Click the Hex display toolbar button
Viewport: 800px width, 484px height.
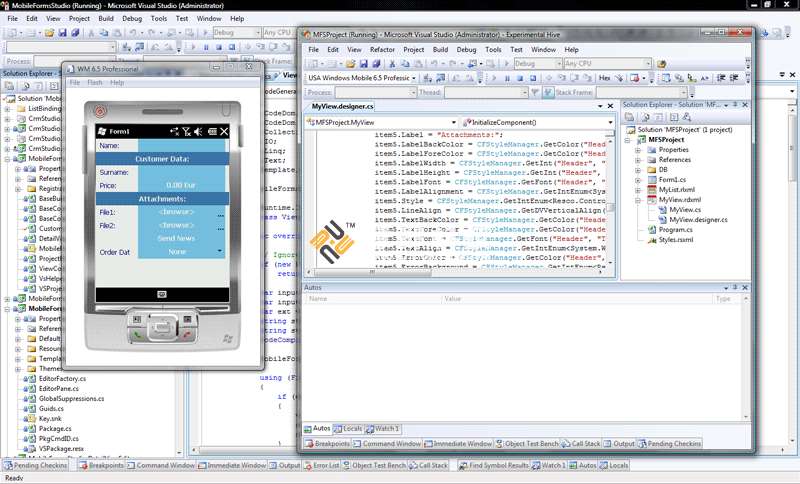click(x=604, y=77)
